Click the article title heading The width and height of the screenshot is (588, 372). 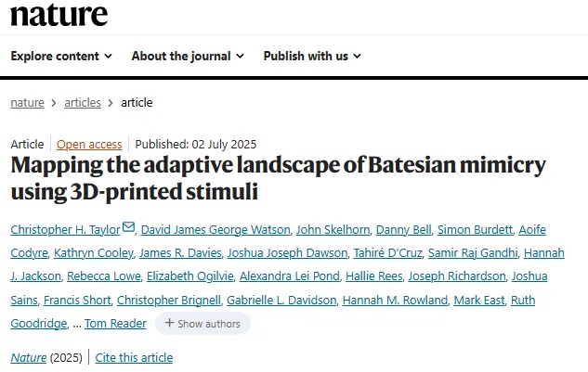point(278,179)
